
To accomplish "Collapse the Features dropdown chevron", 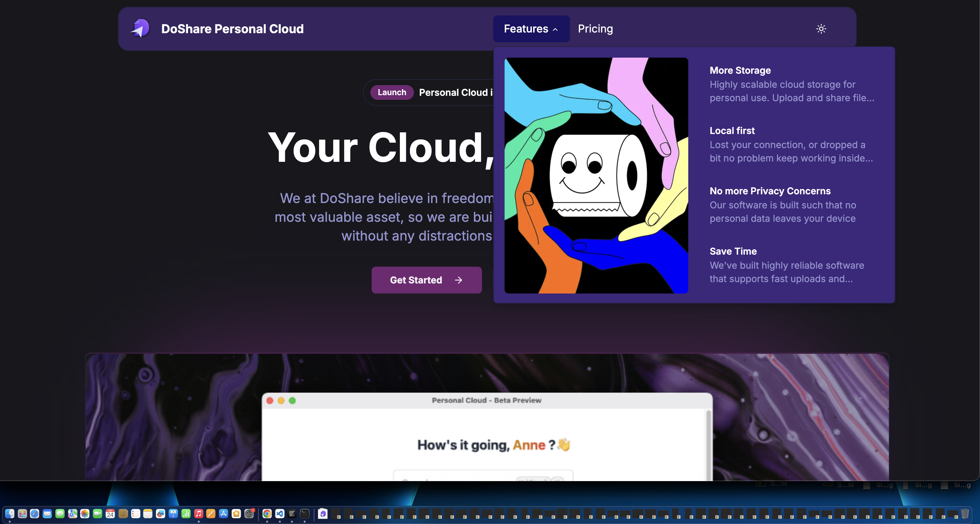I will pos(555,29).
